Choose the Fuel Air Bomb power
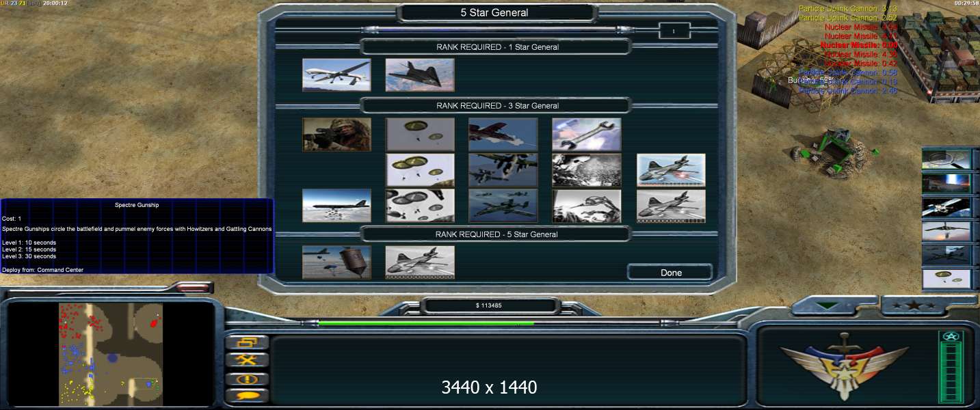980x410 pixels. (x=336, y=262)
